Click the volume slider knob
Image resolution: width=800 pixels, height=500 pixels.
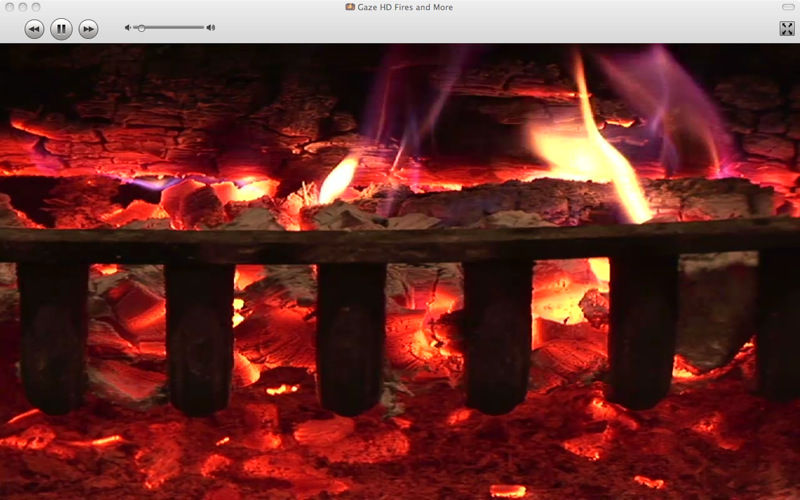[141, 28]
